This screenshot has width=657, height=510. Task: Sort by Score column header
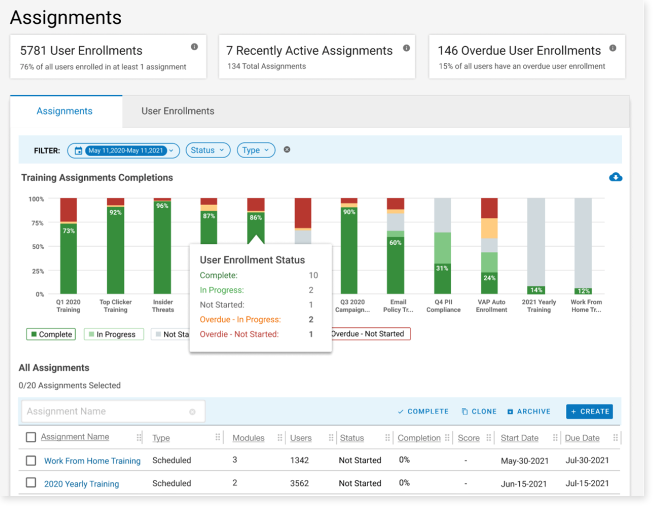468,438
